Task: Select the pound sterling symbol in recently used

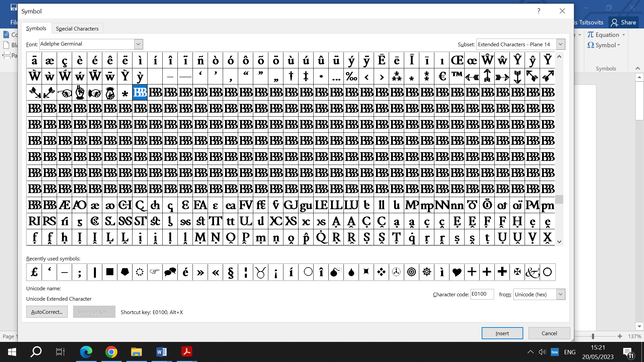Action: tap(34, 272)
